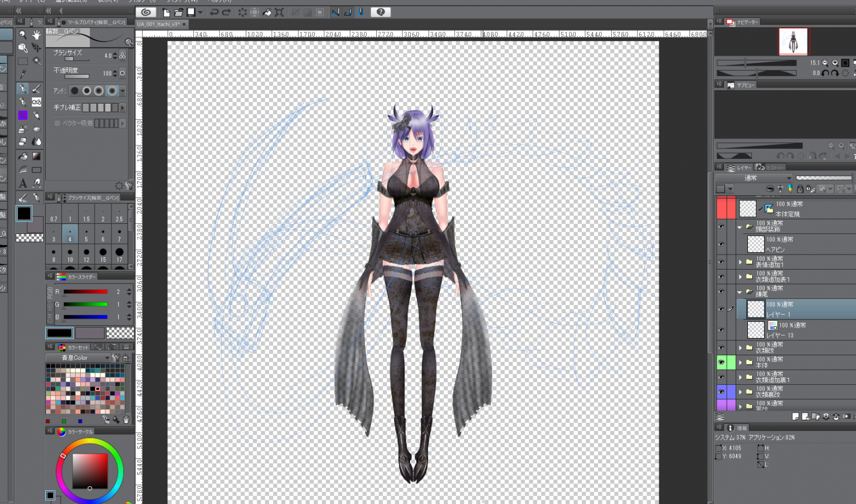This screenshot has width=856, height=504.
Task: Toggle lock layer icon in layer panel
Action: point(800,189)
